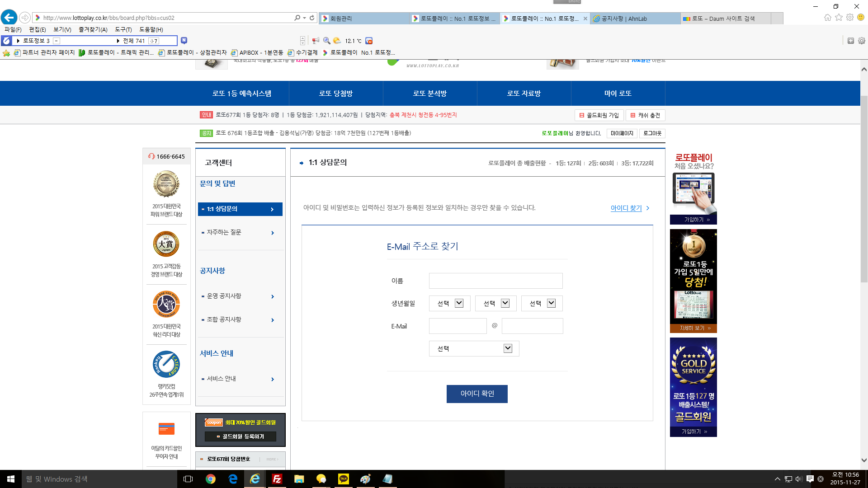Click the 아이디 찾기 link
Viewport: 868px width, 488px height.
626,208
